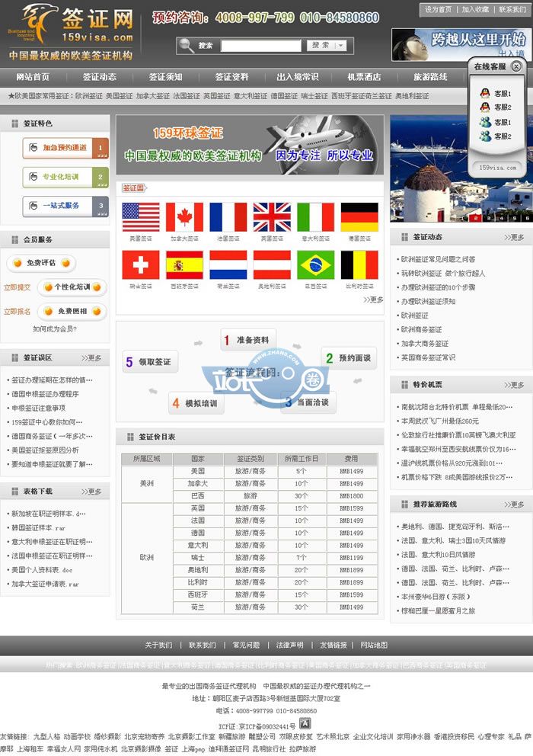Open the France flag visa icon

(228, 217)
